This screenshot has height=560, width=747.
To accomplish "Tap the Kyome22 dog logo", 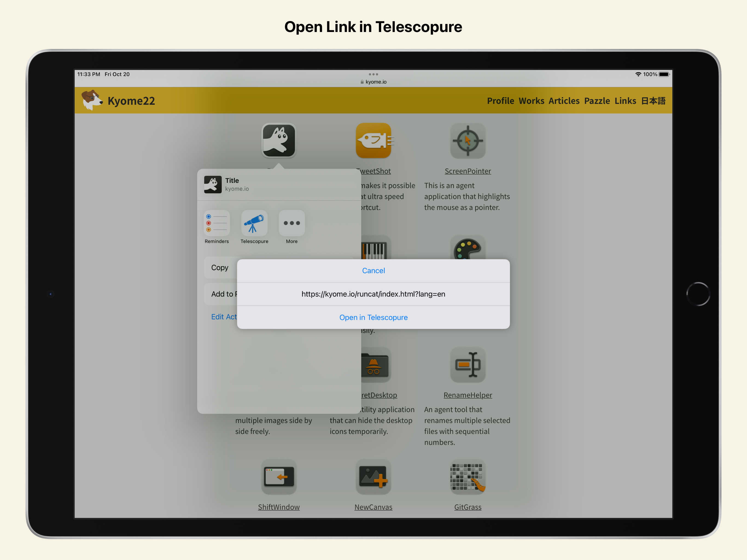I will (92, 100).
